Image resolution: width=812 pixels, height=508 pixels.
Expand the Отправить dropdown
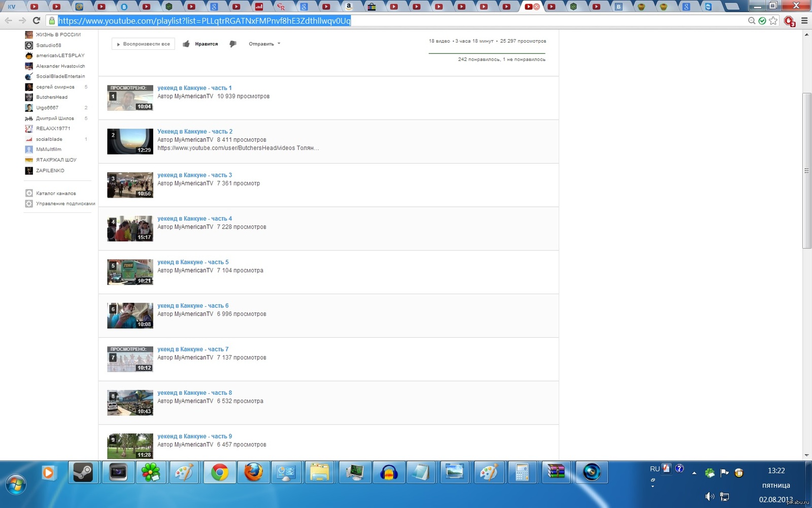click(264, 44)
